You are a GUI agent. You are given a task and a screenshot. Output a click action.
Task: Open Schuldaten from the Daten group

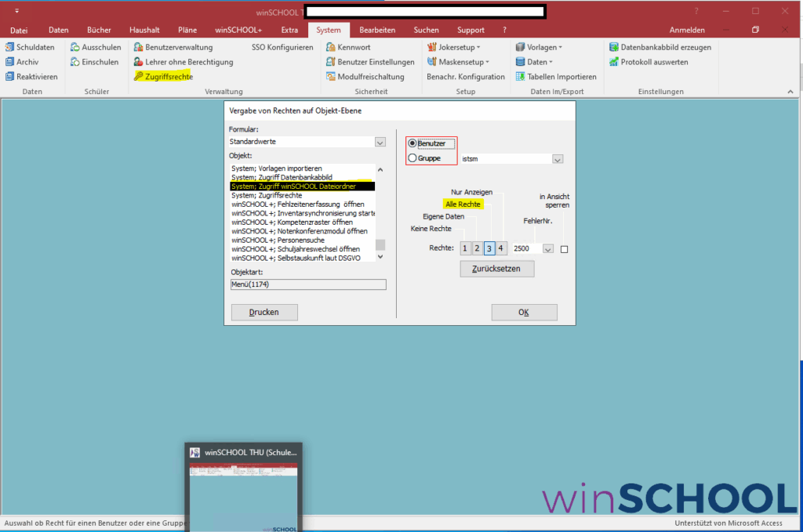pyautogui.click(x=30, y=47)
